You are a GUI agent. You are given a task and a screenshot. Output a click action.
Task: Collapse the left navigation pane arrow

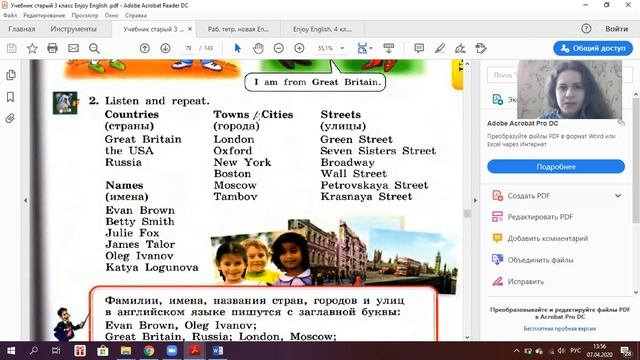[26, 200]
